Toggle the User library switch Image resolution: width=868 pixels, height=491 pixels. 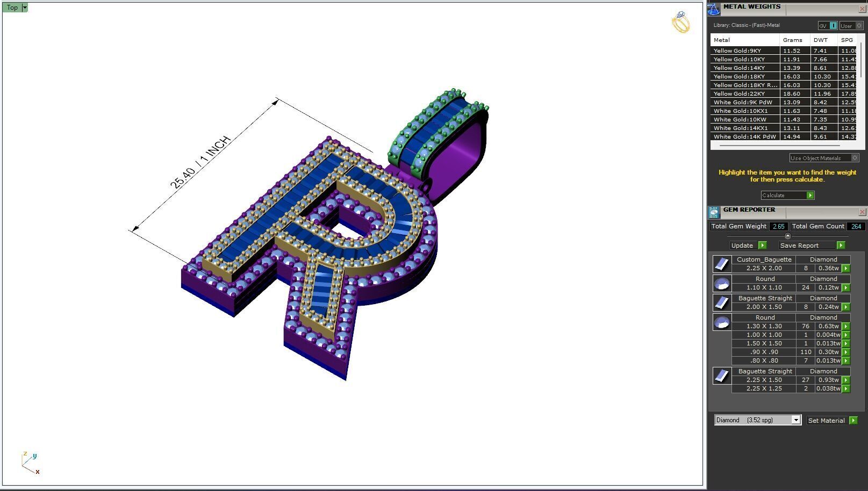click(851, 26)
